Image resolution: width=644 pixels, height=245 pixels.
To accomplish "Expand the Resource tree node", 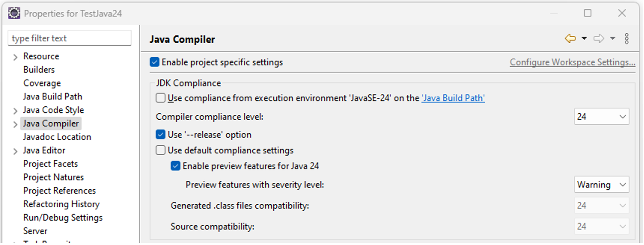I will pyautogui.click(x=16, y=57).
